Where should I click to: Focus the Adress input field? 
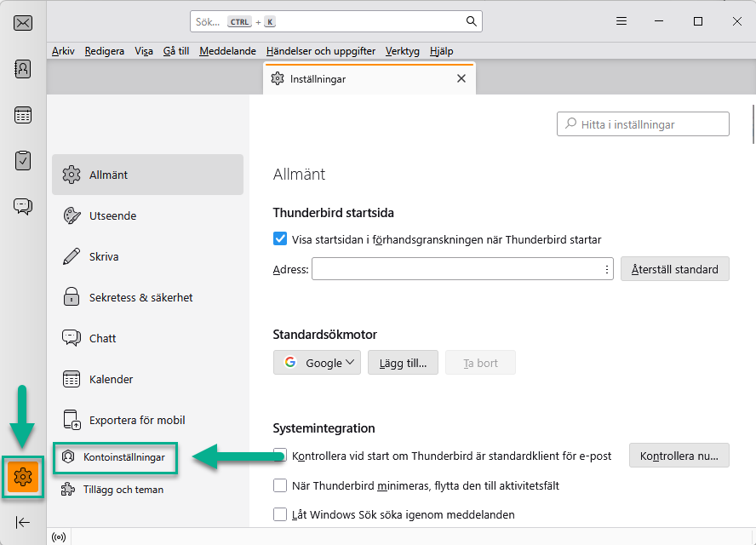coord(462,268)
